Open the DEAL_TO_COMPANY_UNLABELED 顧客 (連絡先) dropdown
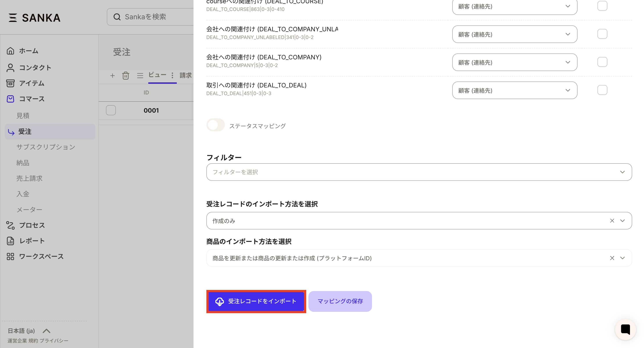This screenshot has width=644, height=348. coord(515,34)
